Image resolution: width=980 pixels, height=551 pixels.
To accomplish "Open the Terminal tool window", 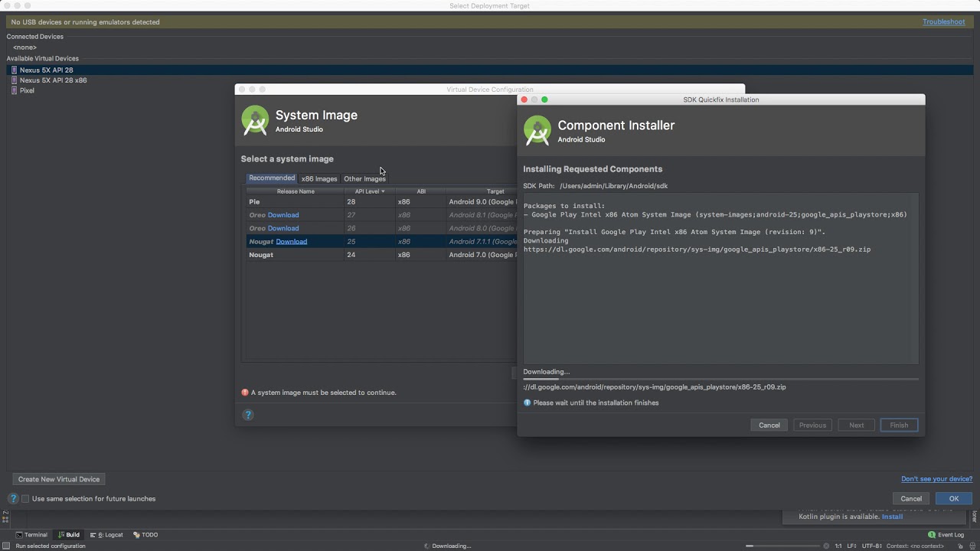I will point(31,535).
